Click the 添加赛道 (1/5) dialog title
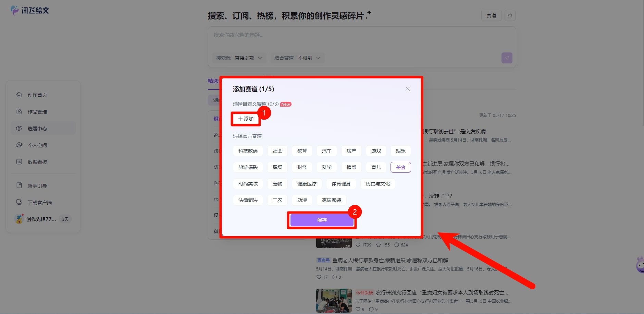The height and width of the screenshot is (314, 644). coord(253,89)
